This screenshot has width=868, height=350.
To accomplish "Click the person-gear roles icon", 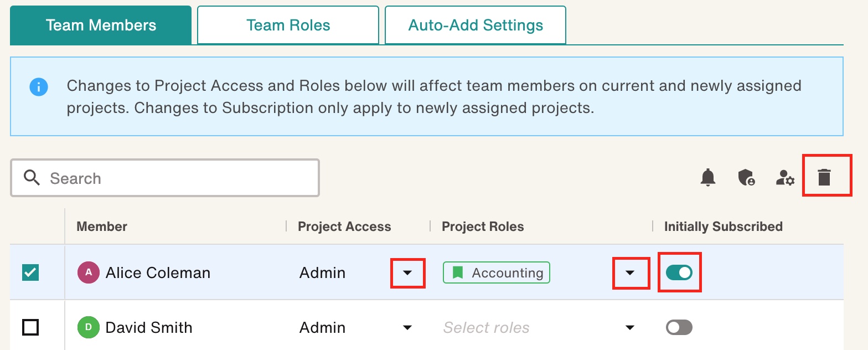I will (785, 177).
